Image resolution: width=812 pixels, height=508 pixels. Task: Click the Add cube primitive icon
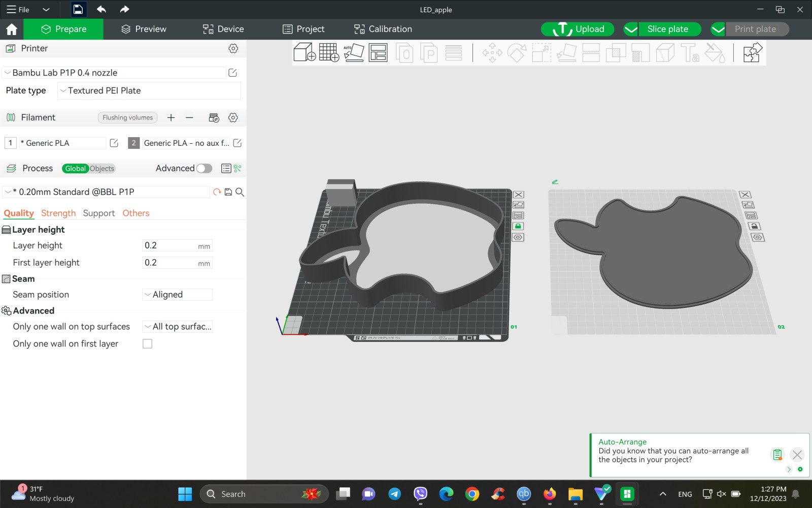304,53
